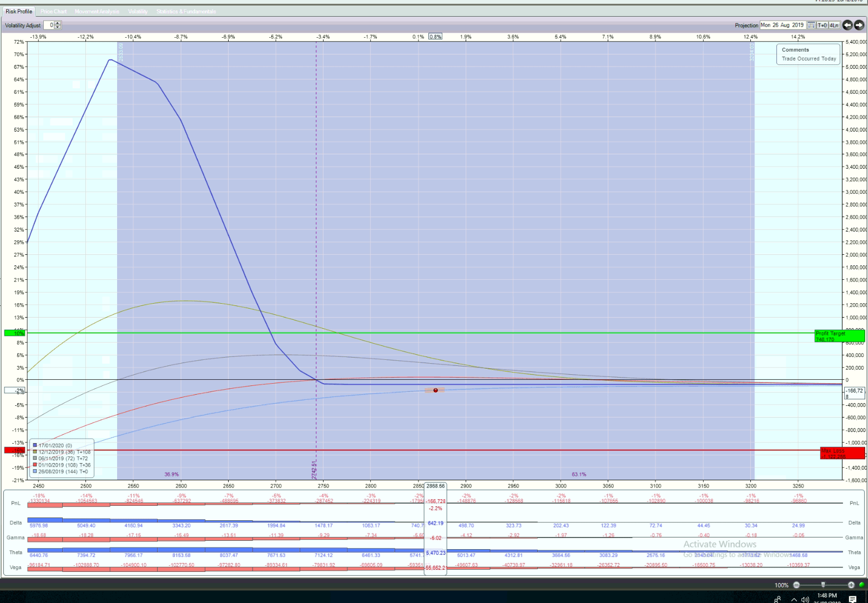Viewport: 868px width, 603px height.
Task: Increase Volatility Adjust with up arrow
Action: (58, 23)
